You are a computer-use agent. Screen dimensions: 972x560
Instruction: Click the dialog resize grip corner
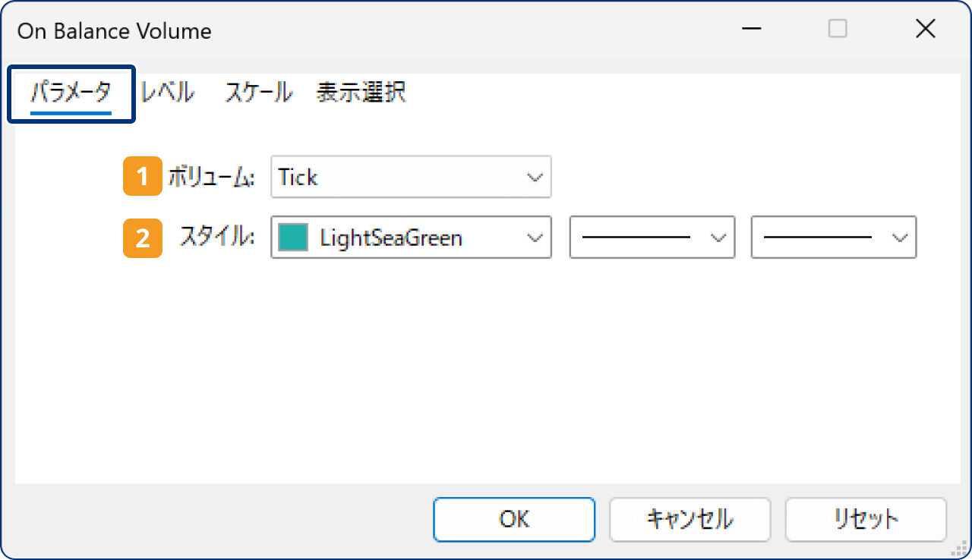[x=958, y=547]
